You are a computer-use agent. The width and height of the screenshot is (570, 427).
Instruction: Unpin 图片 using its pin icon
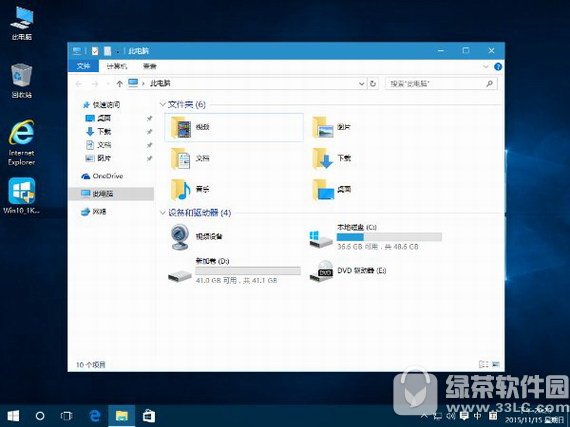pos(149,158)
